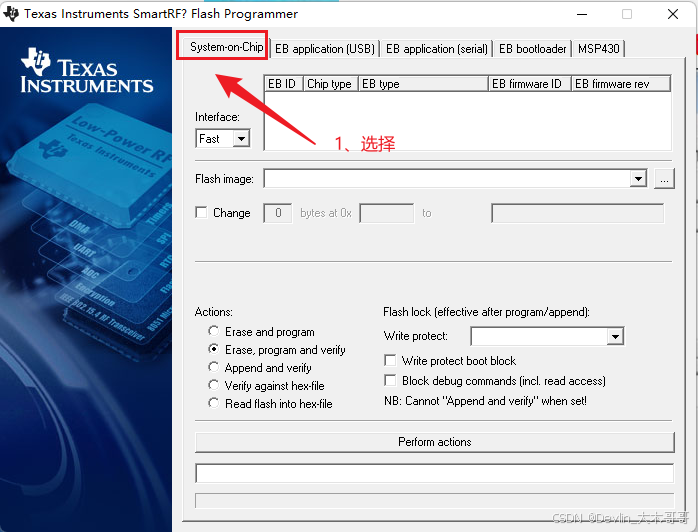Select Erase, program and verify option
Viewport: 698px width, 532px height.
[x=214, y=349]
